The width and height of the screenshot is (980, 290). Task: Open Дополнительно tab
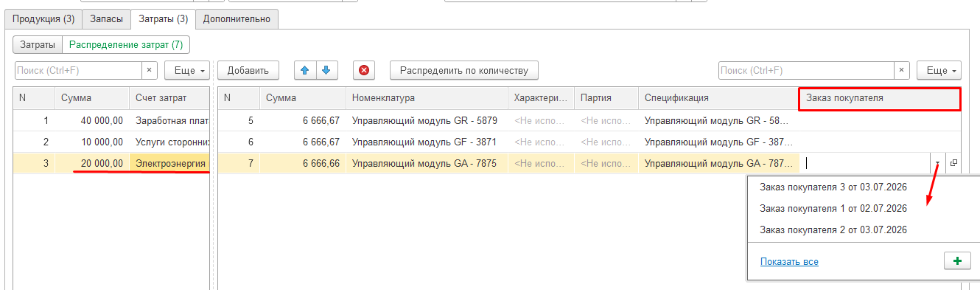pos(237,18)
